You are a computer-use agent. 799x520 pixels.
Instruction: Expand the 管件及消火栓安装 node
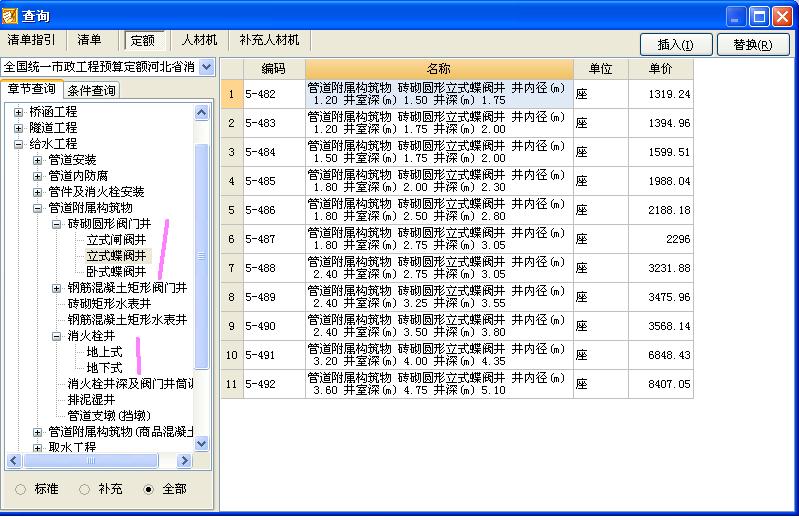coord(37,192)
